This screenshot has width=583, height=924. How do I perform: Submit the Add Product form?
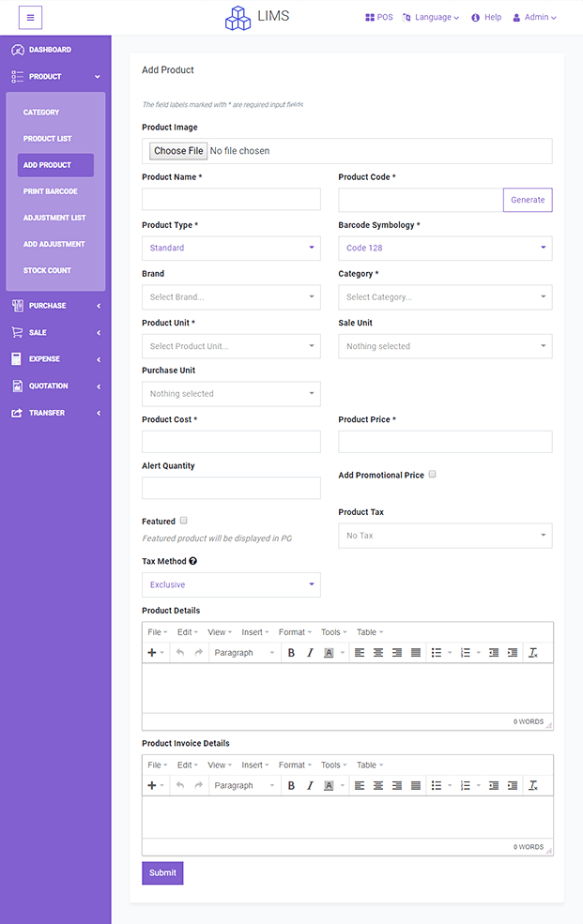click(x=161, y=872)
